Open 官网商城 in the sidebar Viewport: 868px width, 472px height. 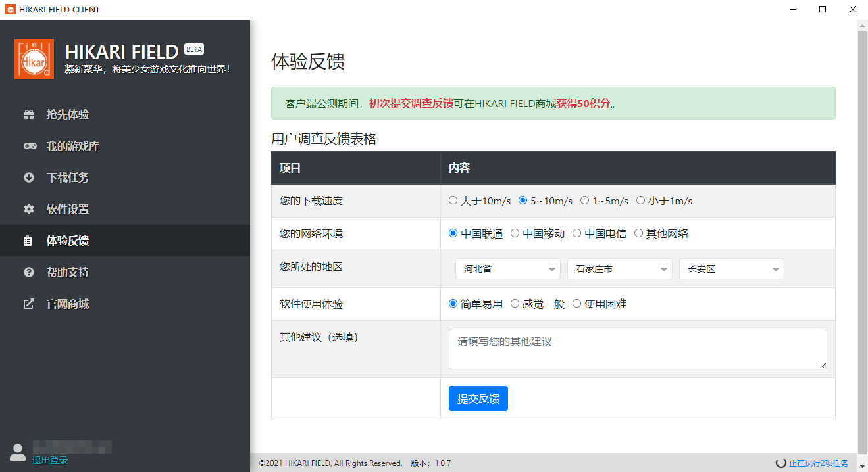125,304
